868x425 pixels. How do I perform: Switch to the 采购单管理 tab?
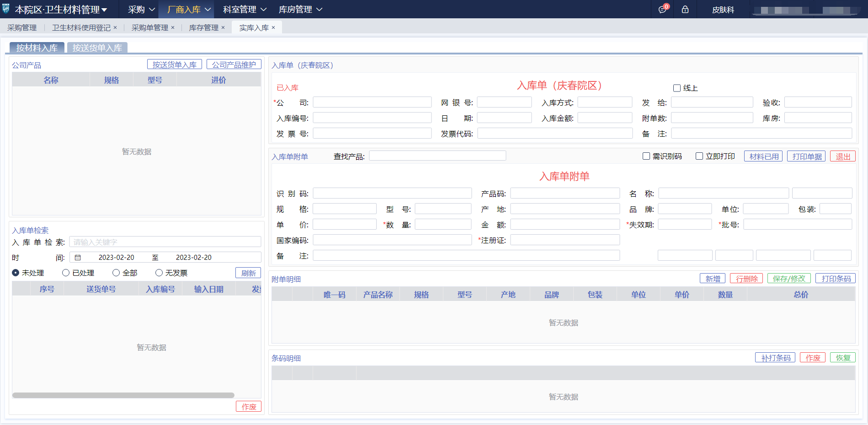[150, 27]
